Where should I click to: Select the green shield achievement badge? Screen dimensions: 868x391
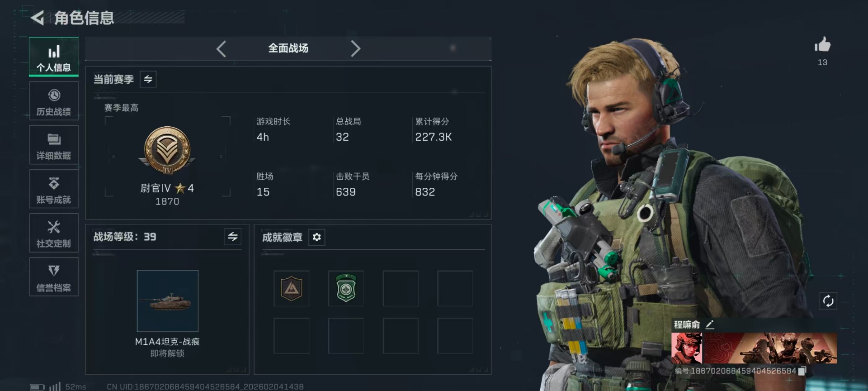point(346,288)
